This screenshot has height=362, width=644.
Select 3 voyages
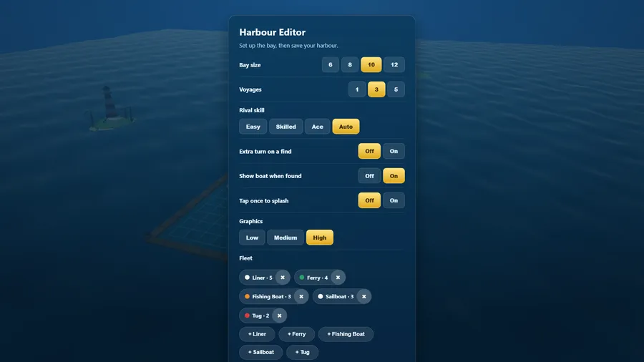coord(376,89)
